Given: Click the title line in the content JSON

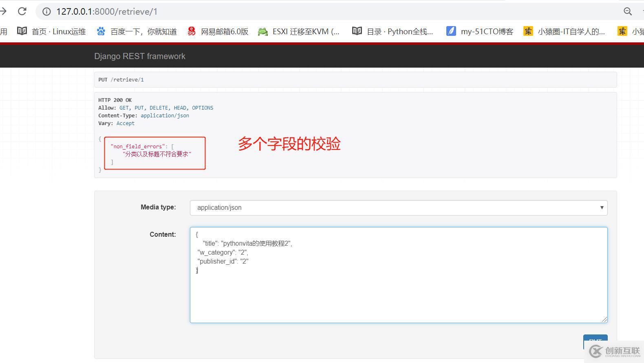Looking at the screenshot, I should (247, 243).
